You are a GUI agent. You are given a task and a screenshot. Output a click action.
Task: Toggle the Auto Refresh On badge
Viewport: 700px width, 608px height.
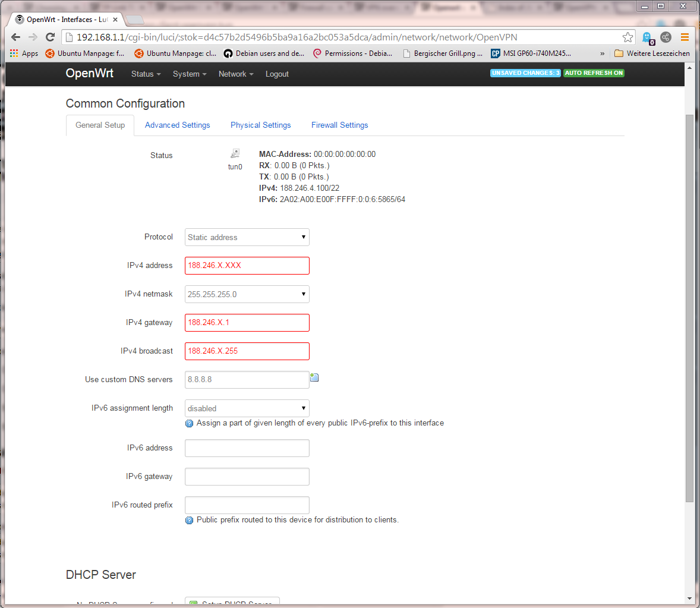594,73
